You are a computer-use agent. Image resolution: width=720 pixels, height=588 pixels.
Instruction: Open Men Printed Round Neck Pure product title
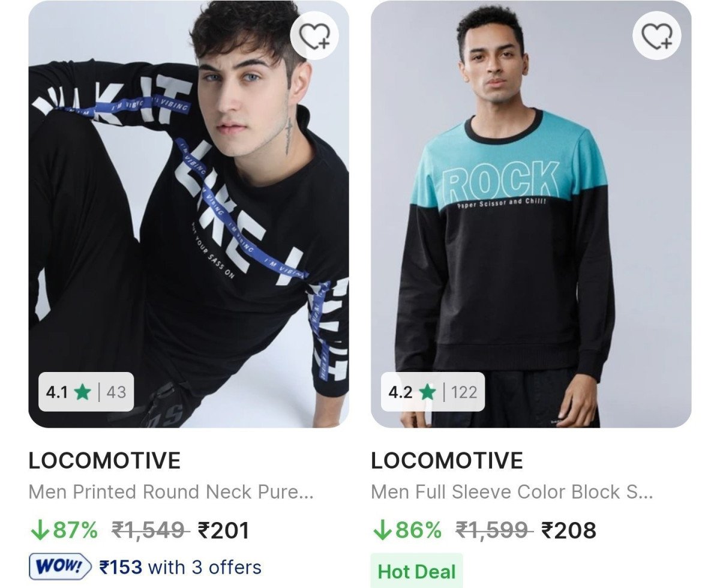[171, 492]
